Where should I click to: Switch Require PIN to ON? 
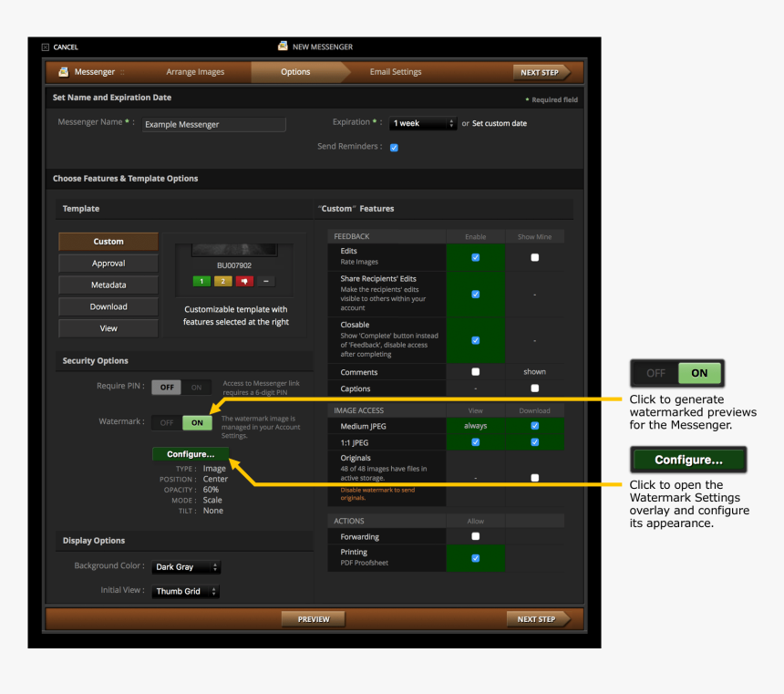197,388
